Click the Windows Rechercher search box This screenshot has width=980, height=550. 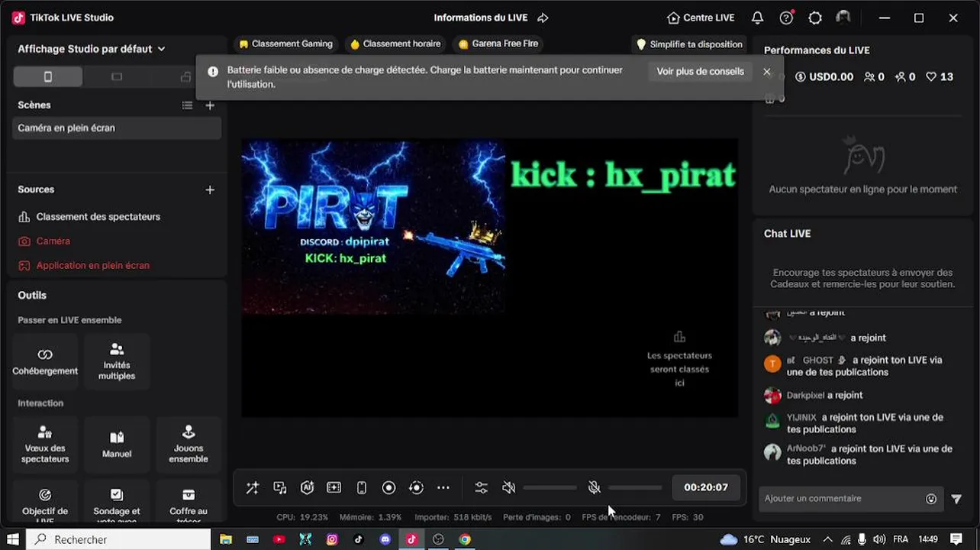(119, 539)
